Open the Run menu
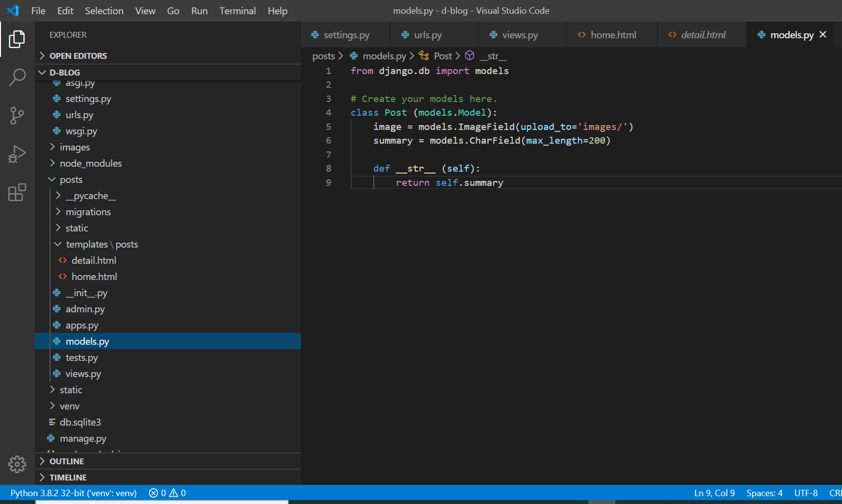The width and height of the screenshot is (842, 504). coord(199,11)
